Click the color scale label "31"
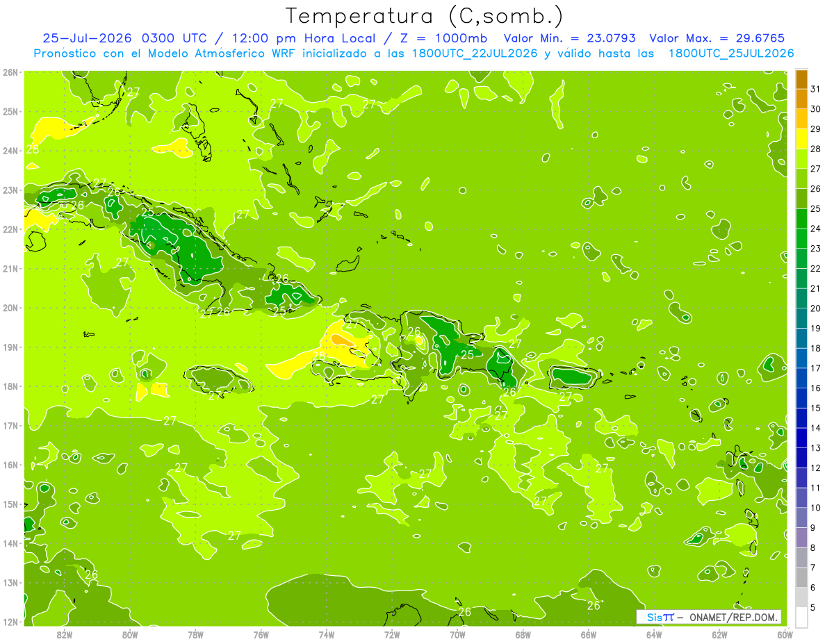 (815, 89)
